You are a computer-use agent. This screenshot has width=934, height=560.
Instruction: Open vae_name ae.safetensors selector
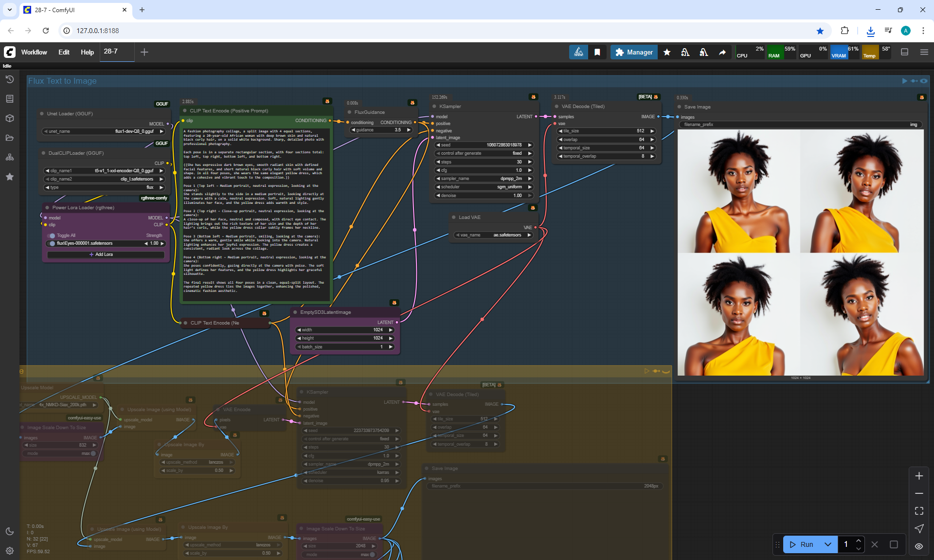point(493,235)
